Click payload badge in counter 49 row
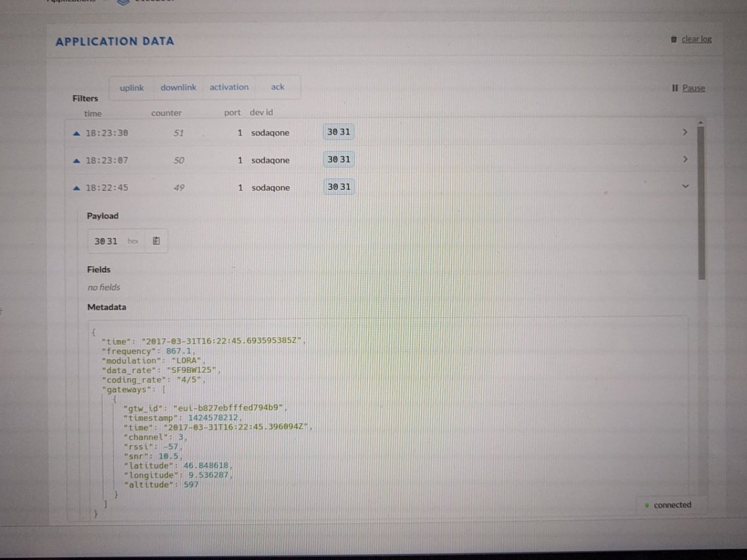Screen dimensions: 747x560 point(339,187)
